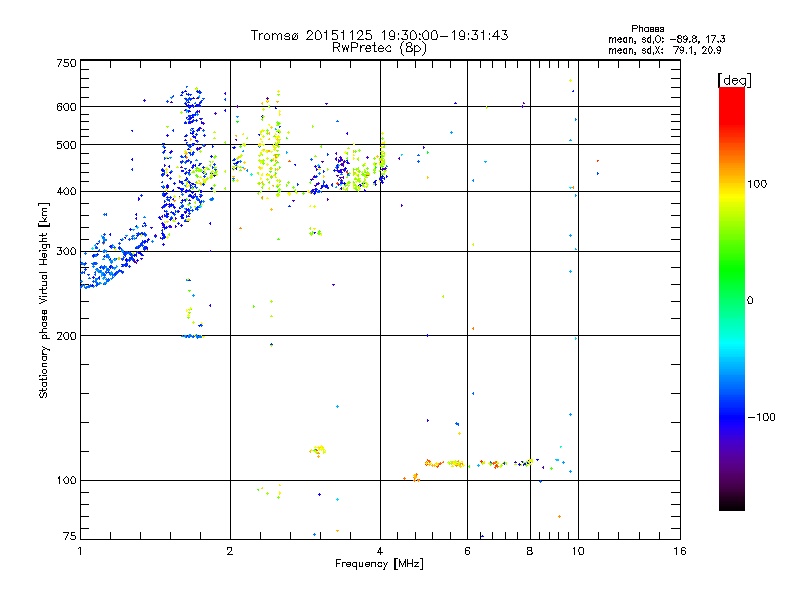Click the x-axis tick label '4'
Viewport: 800px width, 600px height.
(x=380, y=551)
